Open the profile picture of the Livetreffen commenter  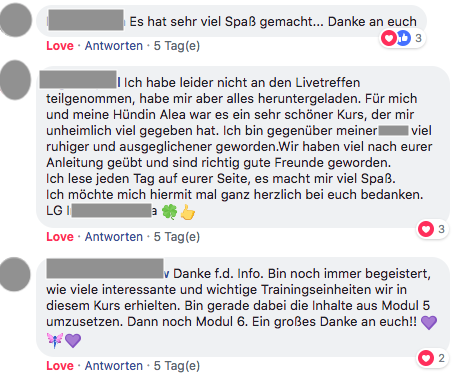coord(15,80)
